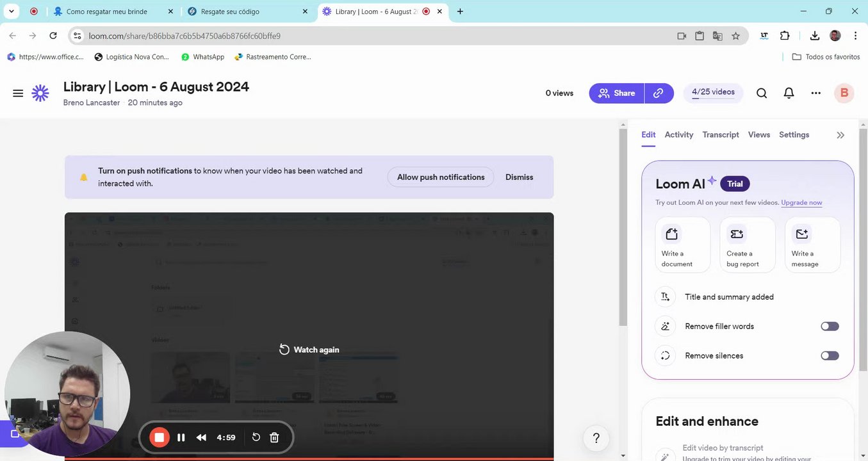Open the Chrome three-dot menu
Image resolution: width=868 pixels, height=461 pixels.
855,36
